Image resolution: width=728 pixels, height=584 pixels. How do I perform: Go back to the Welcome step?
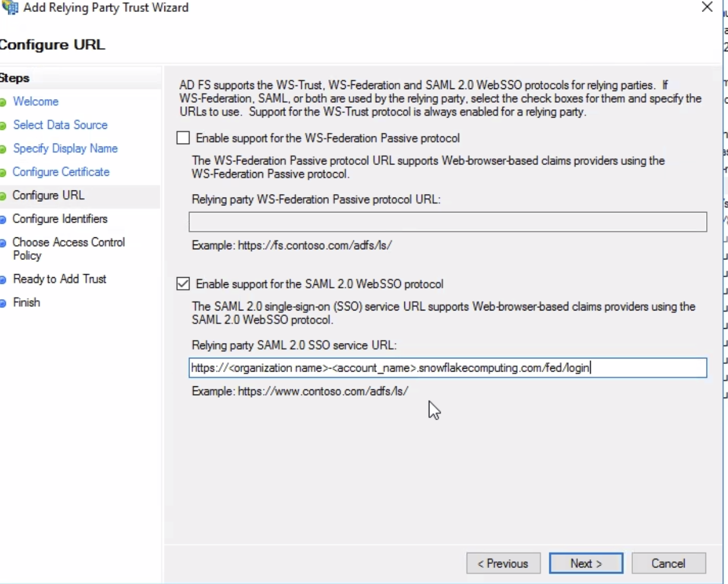click(36, 101)
